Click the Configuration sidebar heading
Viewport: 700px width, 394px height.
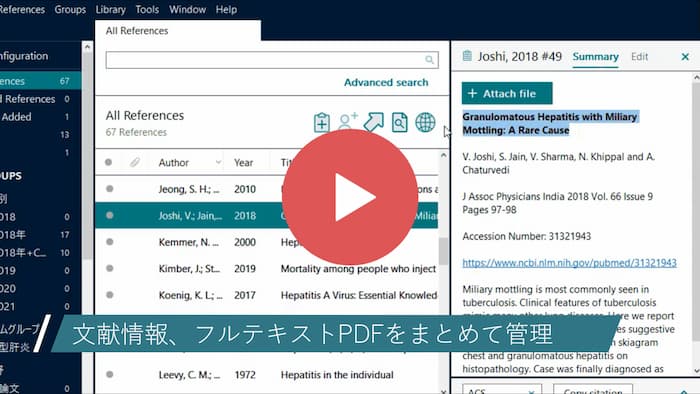click(x=24, y=56)
